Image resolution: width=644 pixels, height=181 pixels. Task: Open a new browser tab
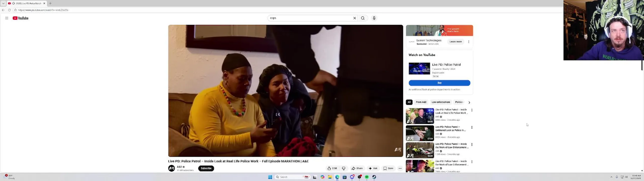click(50, 4)
